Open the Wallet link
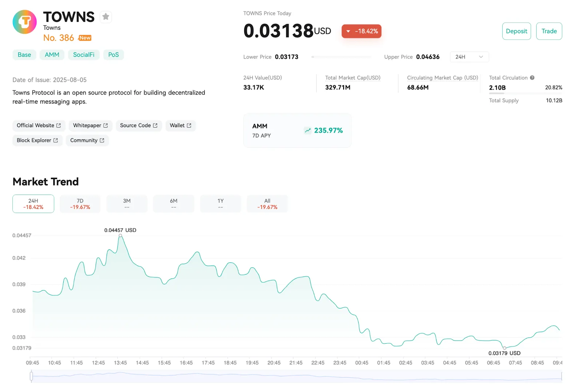This screenshot has height=392, width=582. (180, 125)
